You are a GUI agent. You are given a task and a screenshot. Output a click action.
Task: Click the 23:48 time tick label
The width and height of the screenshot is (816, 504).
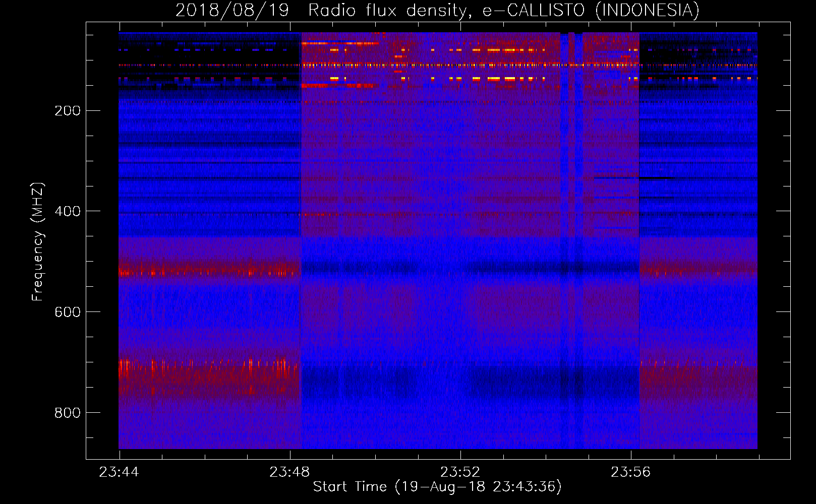(x=289, y=472)
